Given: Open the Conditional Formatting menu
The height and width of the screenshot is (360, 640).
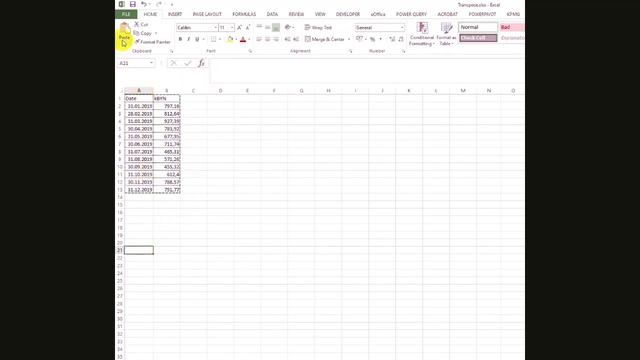Looking at the screenshot, I should pyautogui.click(x=422, y=33).
